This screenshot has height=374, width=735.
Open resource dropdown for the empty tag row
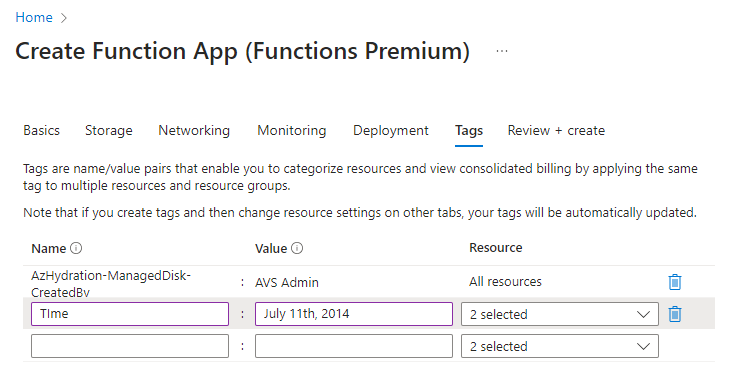560,346
